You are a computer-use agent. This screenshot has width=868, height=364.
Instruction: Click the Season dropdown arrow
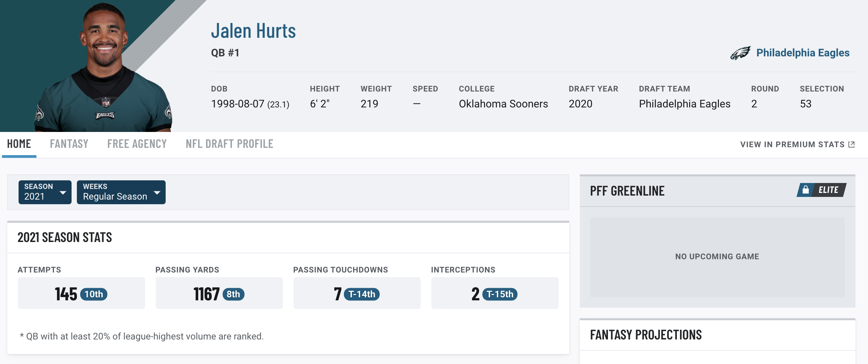63,193
